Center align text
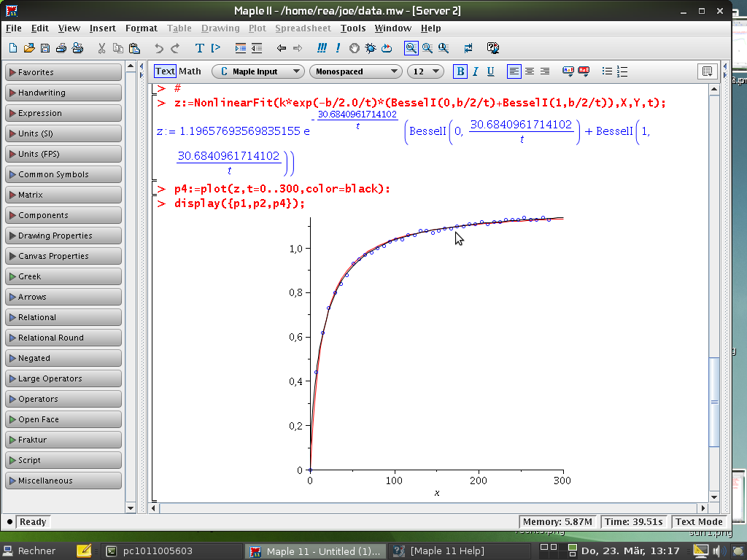 click(530, 71)
